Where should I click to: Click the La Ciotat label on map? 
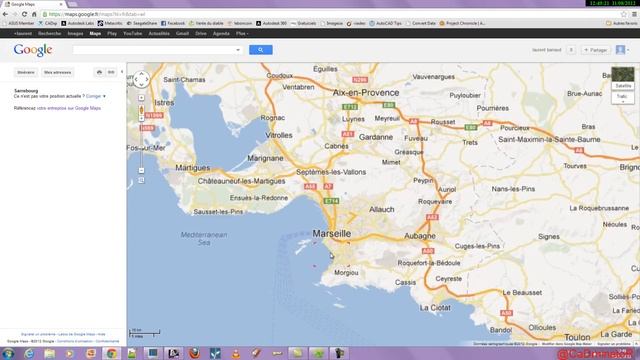point(435,308)
